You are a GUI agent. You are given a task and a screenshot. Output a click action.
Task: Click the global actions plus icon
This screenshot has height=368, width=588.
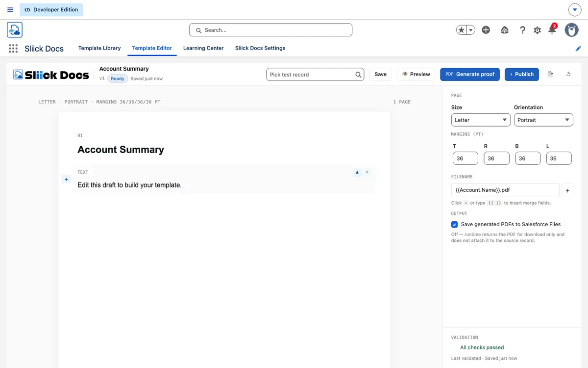(486, 30)
